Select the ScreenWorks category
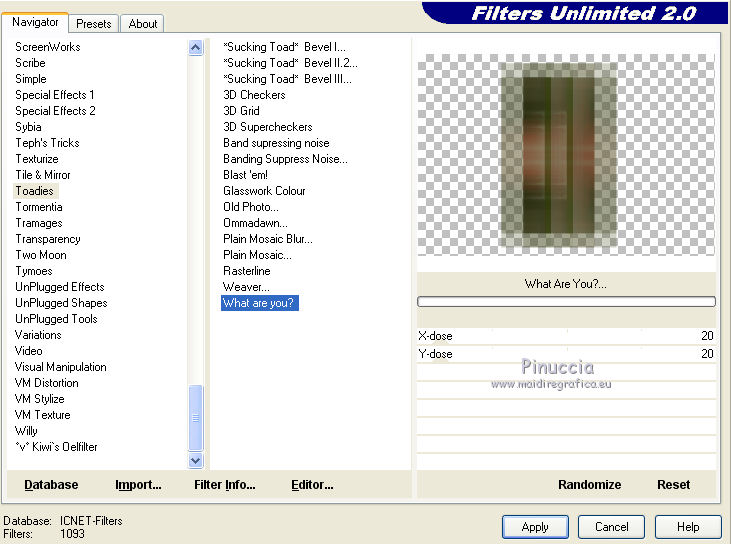This screenshot has height=544, width=731. click(48, 47)
